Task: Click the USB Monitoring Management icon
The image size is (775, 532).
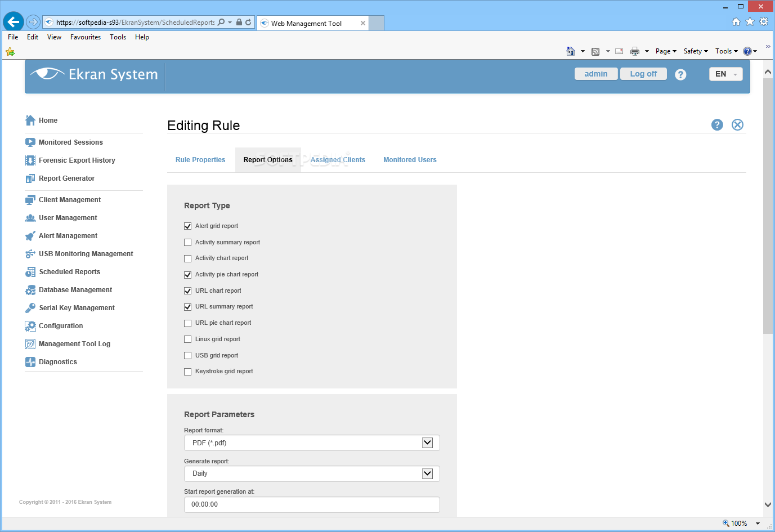Action: click(x=30, y=254)
